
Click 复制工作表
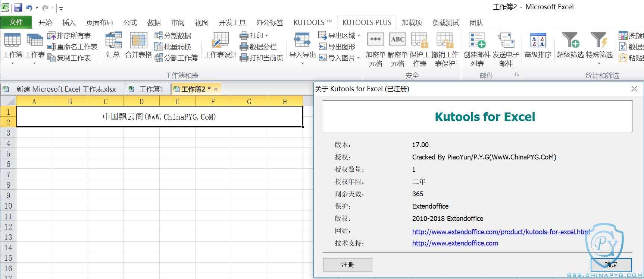[x=69, y=58]
